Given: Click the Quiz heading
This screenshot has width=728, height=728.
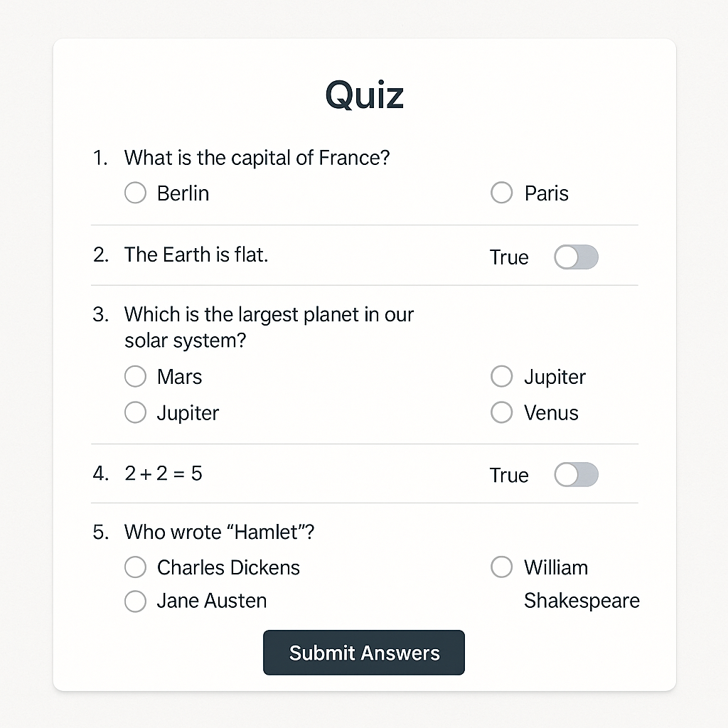Looking at the screenshot, I should pos(365,95).
